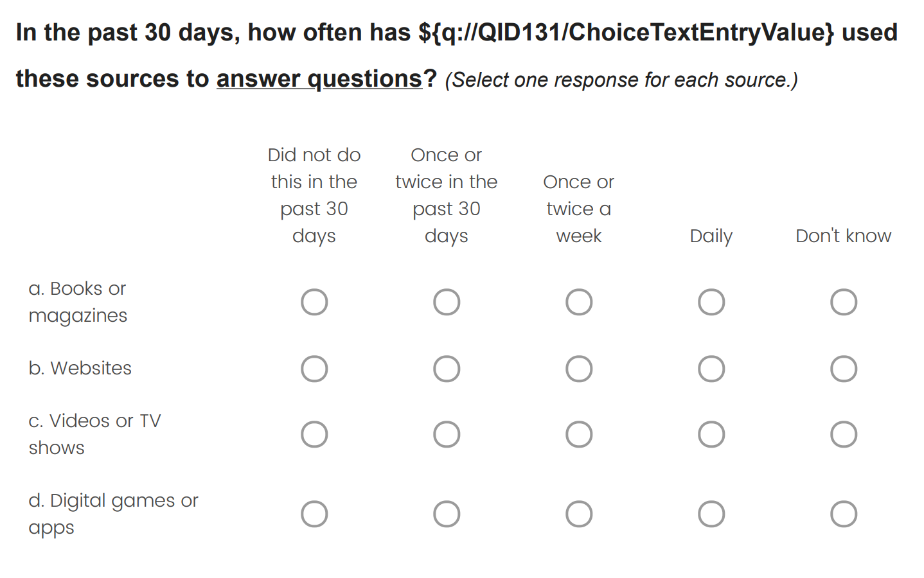This screenshot has height=578, width=924.
Task: Pick Don't know for Digital games or apps
Action: pos(844,514)
